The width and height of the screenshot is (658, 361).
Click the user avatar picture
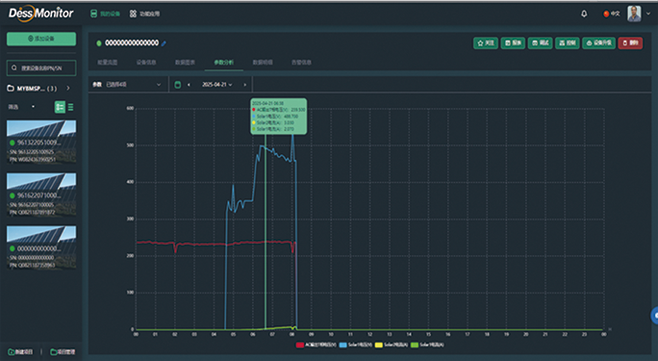coord(634,13)
